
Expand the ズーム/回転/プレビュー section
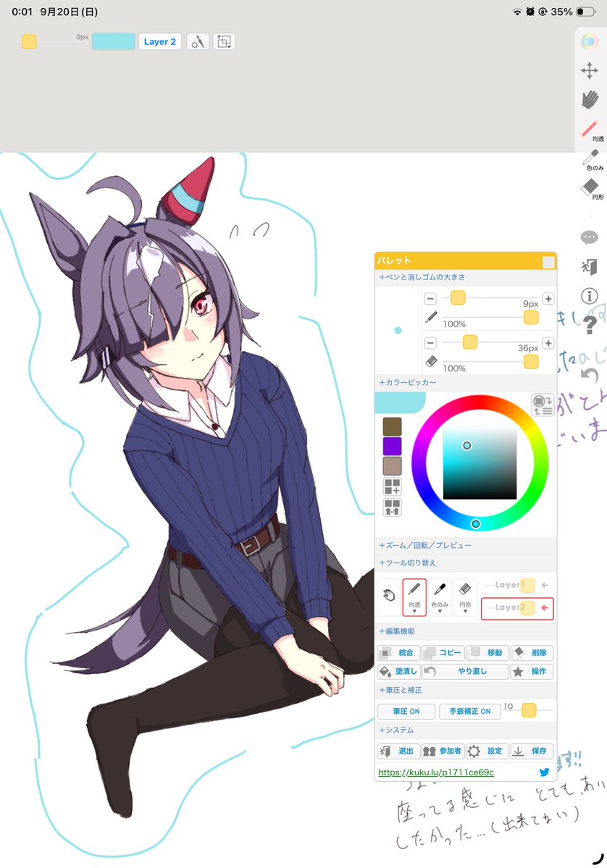tap(466, 545)
